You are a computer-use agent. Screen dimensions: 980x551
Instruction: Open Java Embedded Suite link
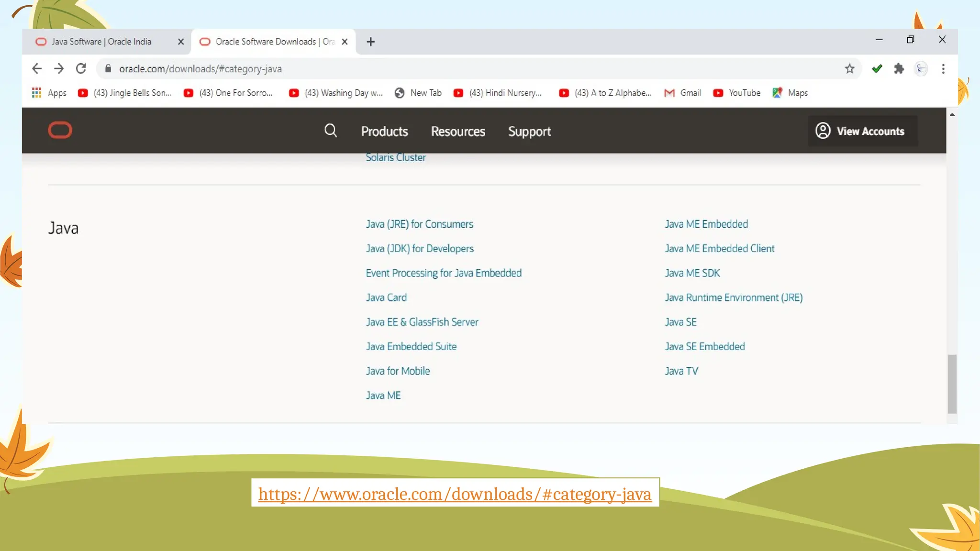click(411, 346)
